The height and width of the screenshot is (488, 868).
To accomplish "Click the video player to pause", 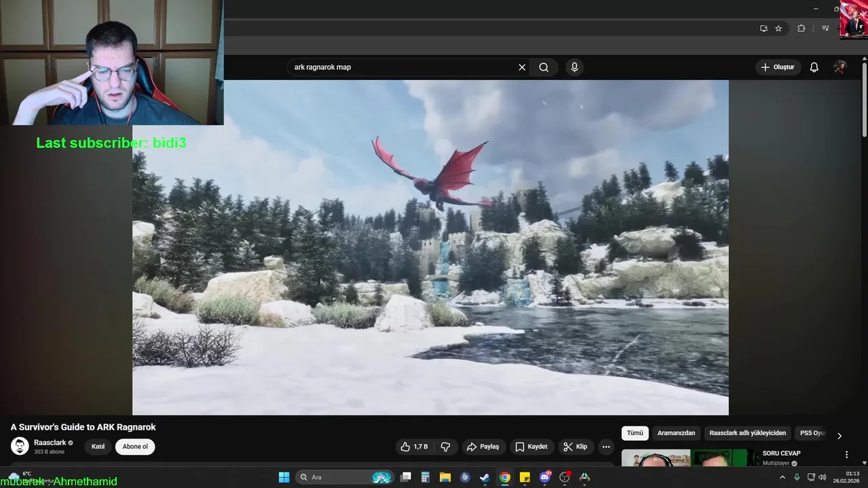I will (x=431, y=247).
